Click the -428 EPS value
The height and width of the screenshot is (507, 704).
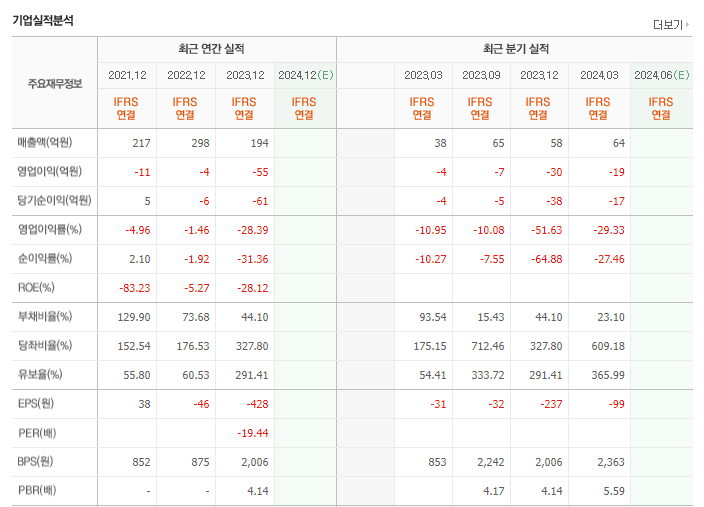pos(257,404)
